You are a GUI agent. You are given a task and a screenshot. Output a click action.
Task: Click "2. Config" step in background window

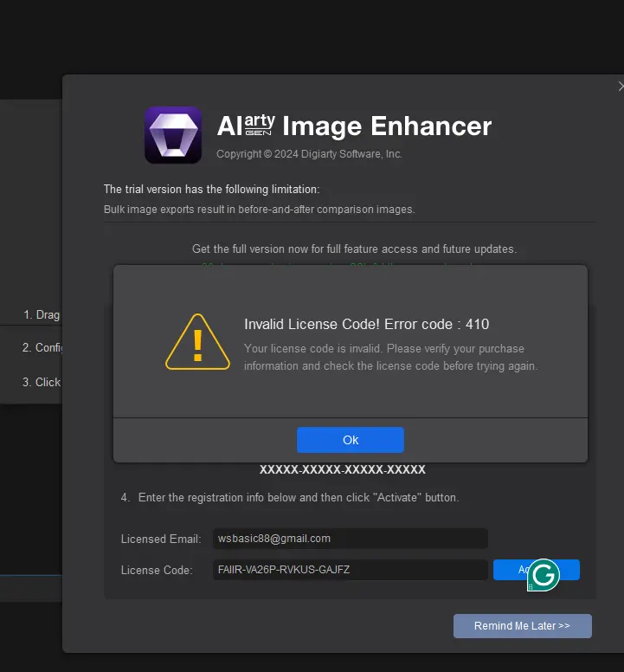pos(42,347)
